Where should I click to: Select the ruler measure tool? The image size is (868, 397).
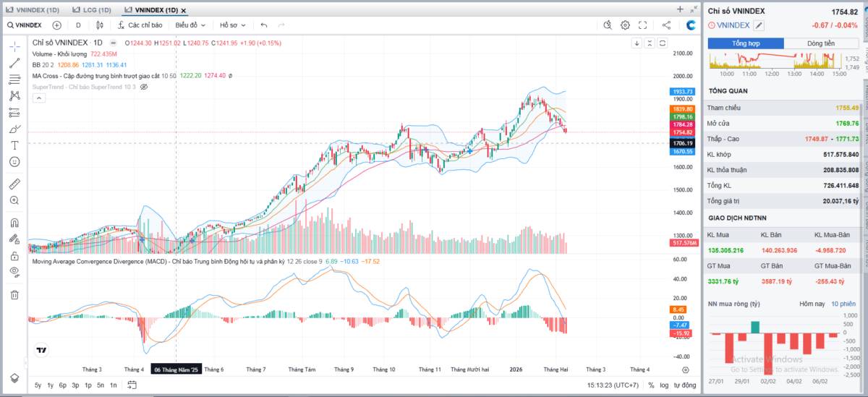14,184
